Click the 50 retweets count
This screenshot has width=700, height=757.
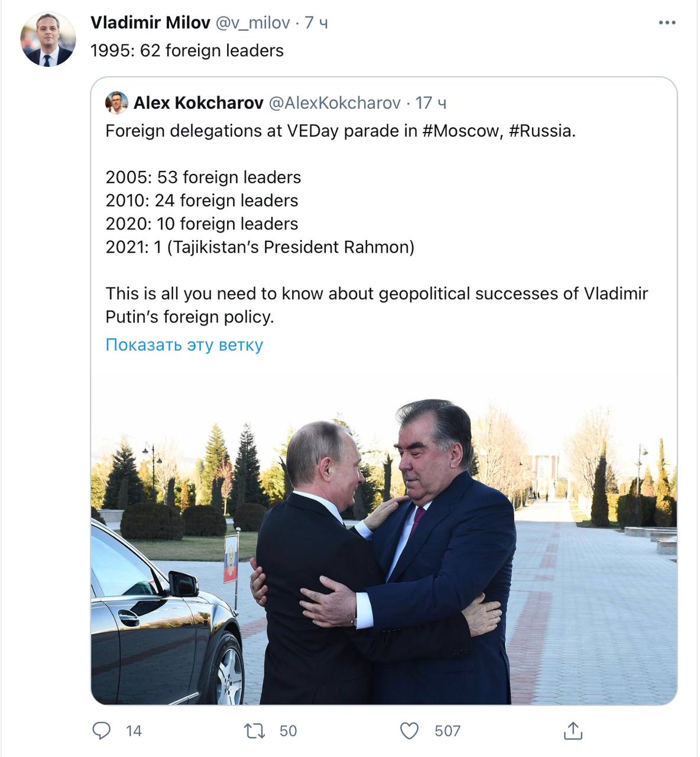288,731
